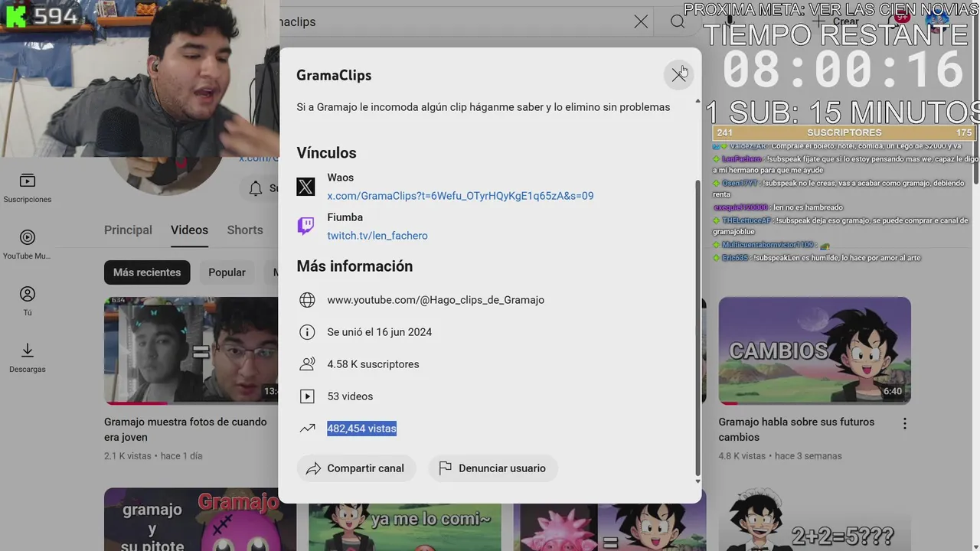The height and width of the screenshot is (551, 980).
Task: Click the search magnifier icon
Action: coord(678,21)
